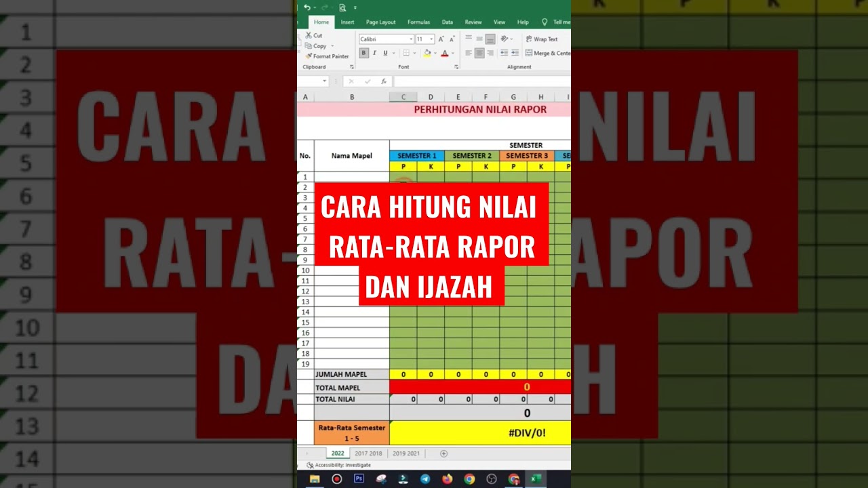This screenshot has height=488, width=868.
Task: Open OBS Studio from the taskbar
Action: 492,479
